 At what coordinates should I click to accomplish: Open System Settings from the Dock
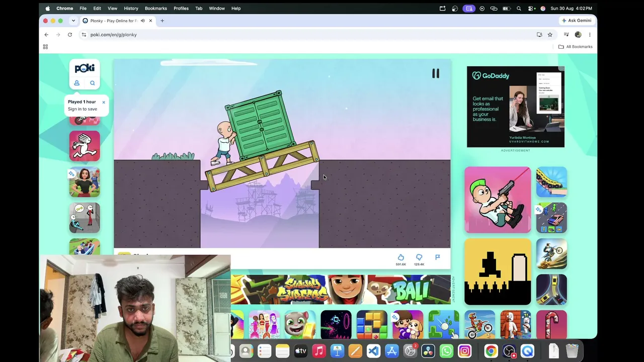coord(410,351)
